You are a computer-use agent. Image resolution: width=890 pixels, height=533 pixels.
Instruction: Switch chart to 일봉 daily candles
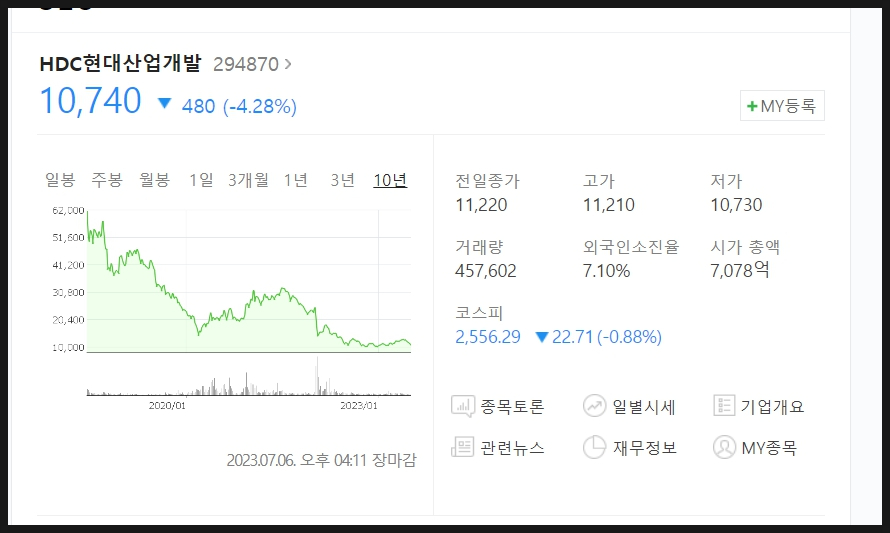[x=60, y=180]
